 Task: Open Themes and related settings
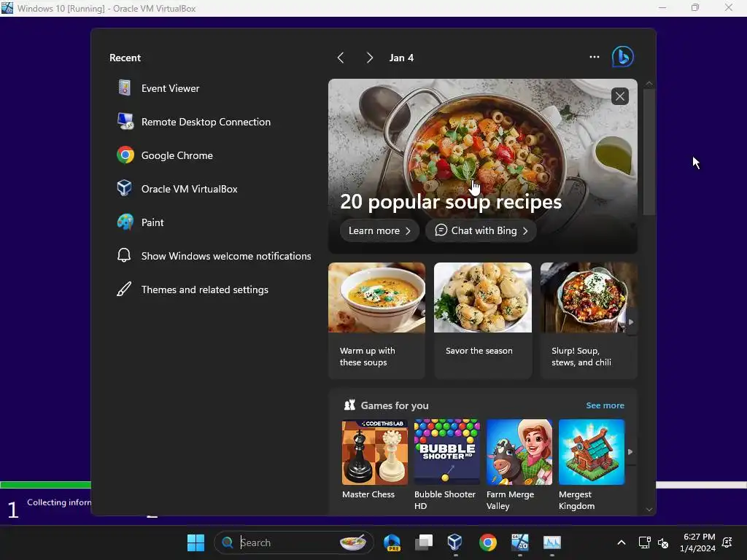(x=193, y=289)
